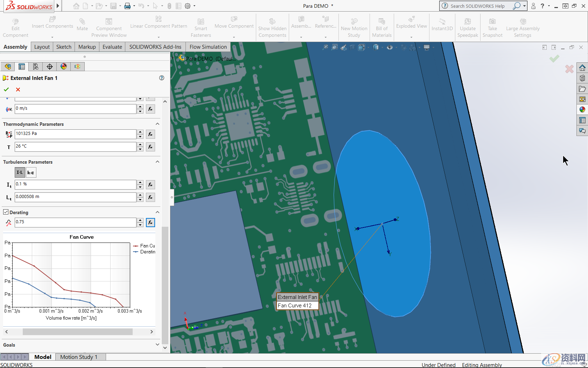Image resolution: width=588 pixels, height=368 pixels.
Task: Select the I-L turbulence parameter option
Action: coord(20,172)
